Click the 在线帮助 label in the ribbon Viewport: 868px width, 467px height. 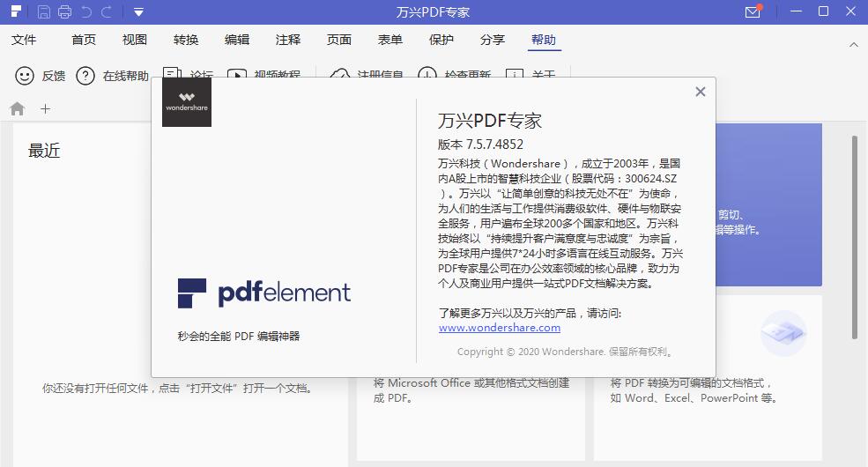click(x=126, y=76)
